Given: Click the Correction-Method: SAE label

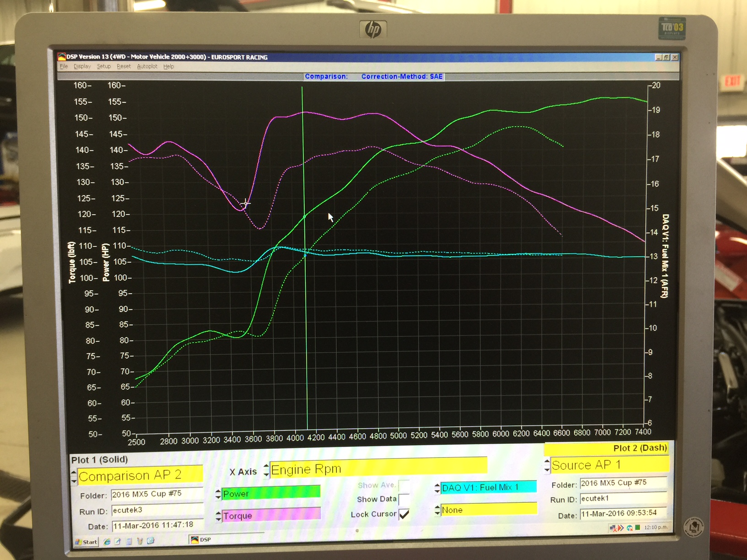Looking at the screenshot, I should click(402, 76).
